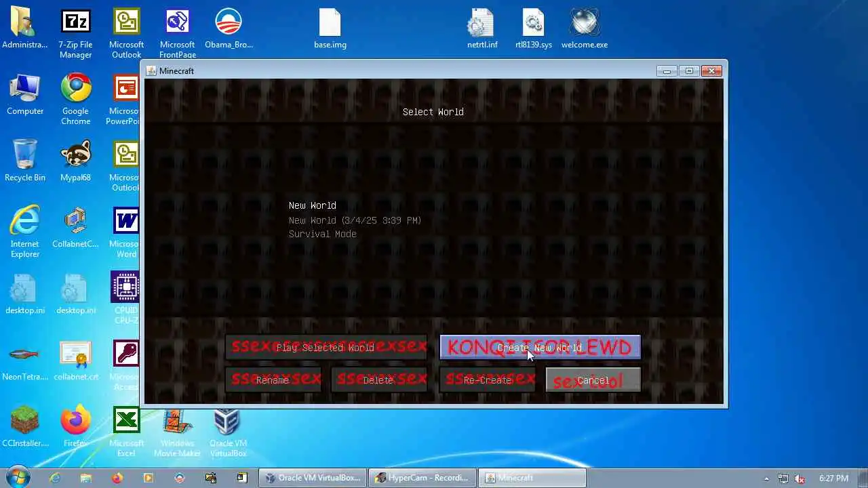This screenshot has height=488, width=868.
Task: Select the base.img file on desktop
Action: coord(330,28)
